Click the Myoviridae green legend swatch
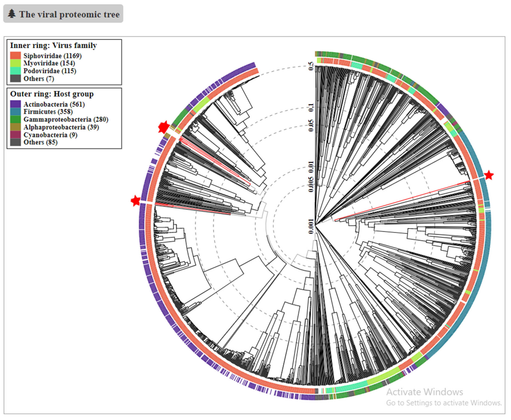This screenshot has width=511, height=420. pyautogui.click(x=15, y=63)
